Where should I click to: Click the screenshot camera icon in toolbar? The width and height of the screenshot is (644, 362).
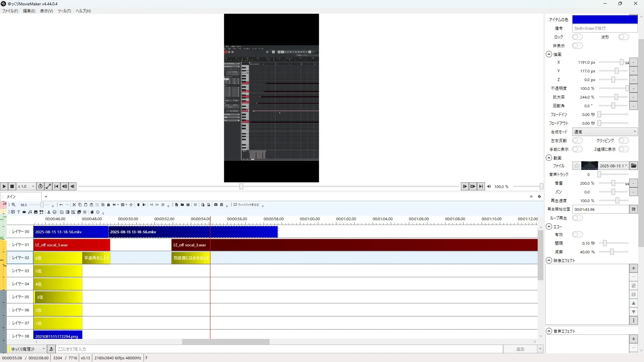coord(216,205)
